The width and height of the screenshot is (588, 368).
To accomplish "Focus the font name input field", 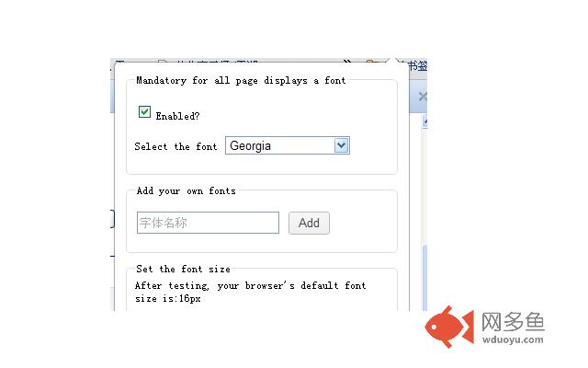I will coord(209,223).
